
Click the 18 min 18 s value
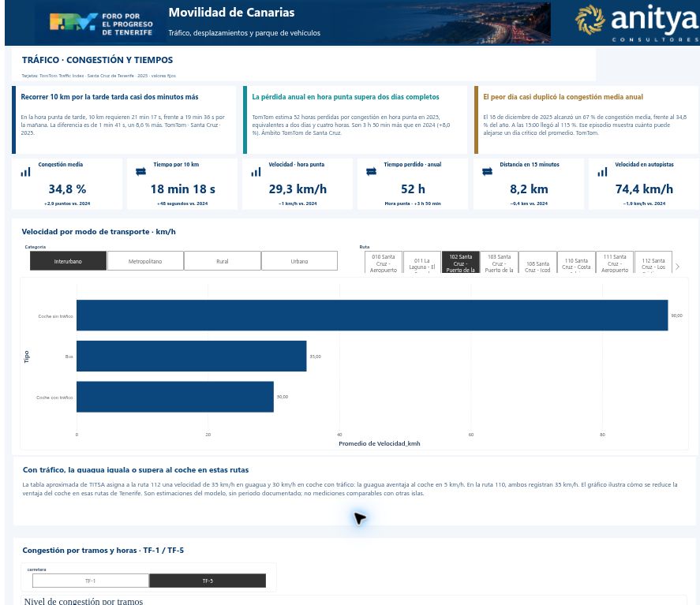point(182,189)
